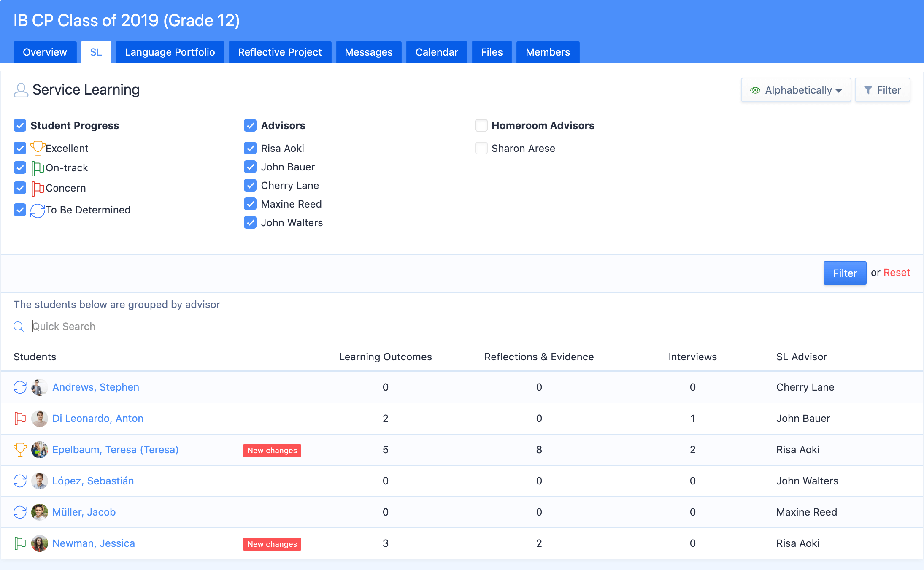This screenshot has width=924, height=570.
Task: Toggle the Advisors group checkbox
Action: pyautogui.click(x=250, y=125)
